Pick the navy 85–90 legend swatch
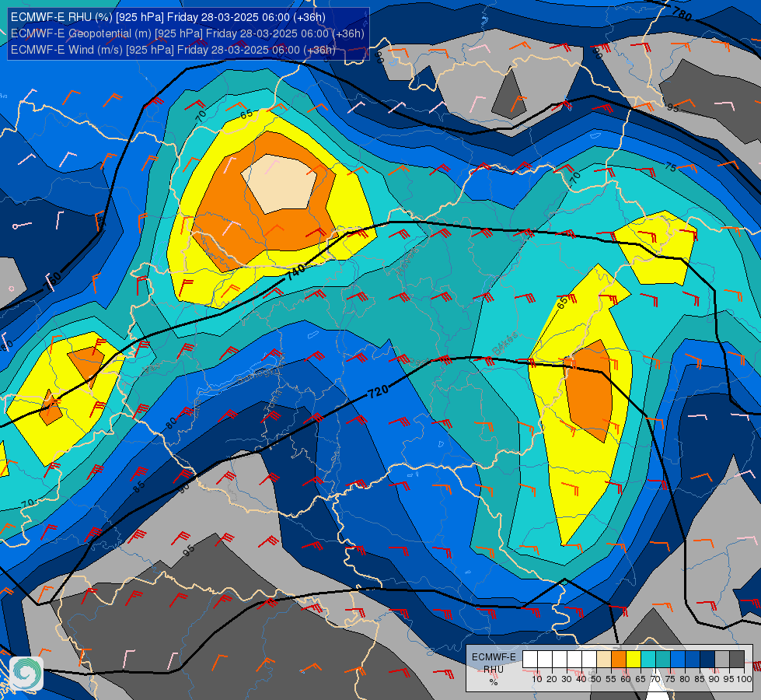 [707, 660]
